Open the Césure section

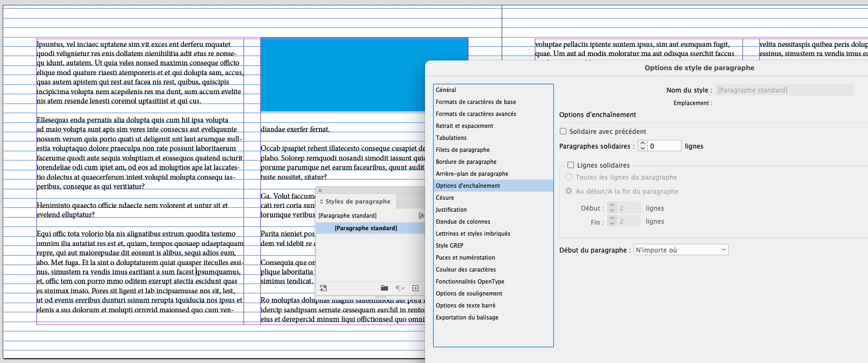pos(493,198)
